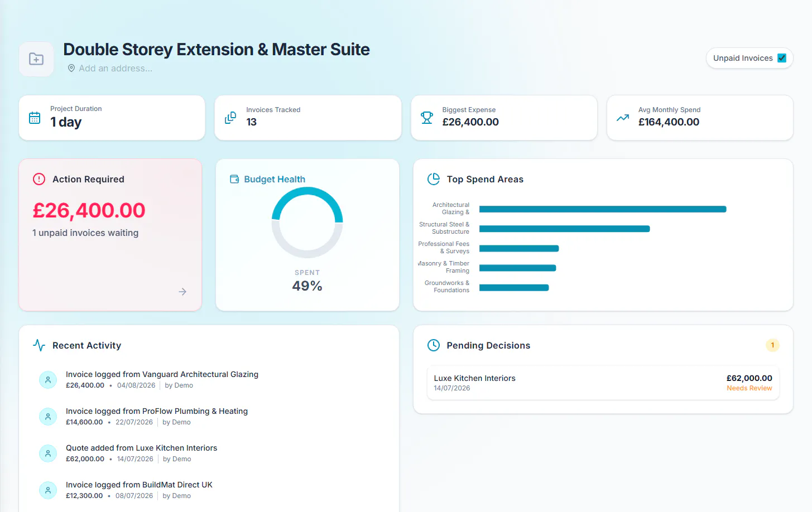Screen dimensions: 812x512
Task: Open the Action Required card
Action: pyautogui.click(x=110, y=235)
